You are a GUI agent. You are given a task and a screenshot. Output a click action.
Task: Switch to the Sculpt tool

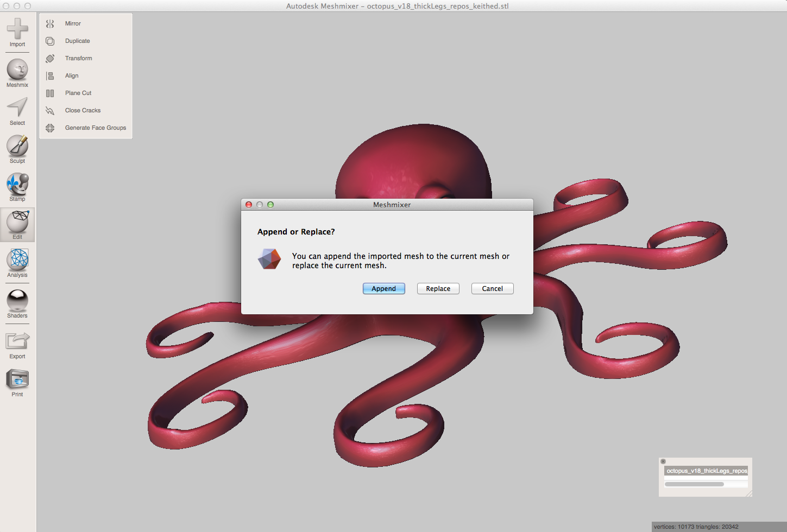(17, 148)
